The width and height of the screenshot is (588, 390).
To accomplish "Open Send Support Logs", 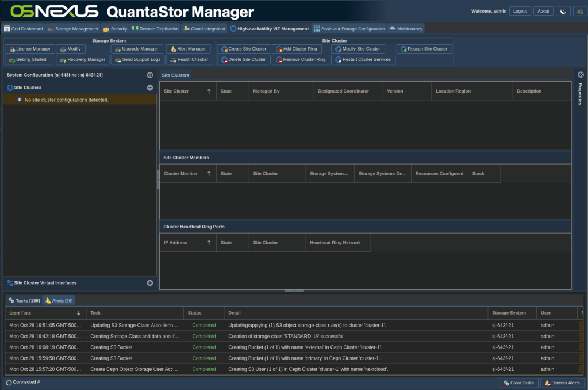I will [x=137, y=60].
